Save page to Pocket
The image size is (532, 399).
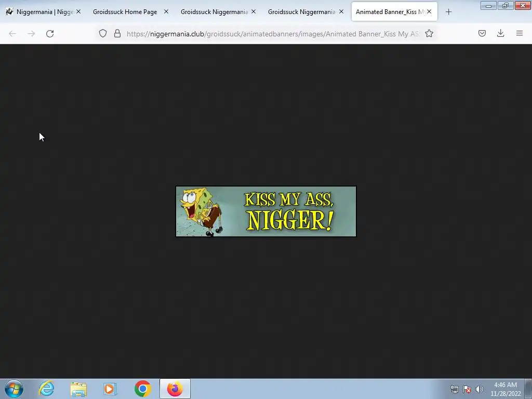pos(482,33)
